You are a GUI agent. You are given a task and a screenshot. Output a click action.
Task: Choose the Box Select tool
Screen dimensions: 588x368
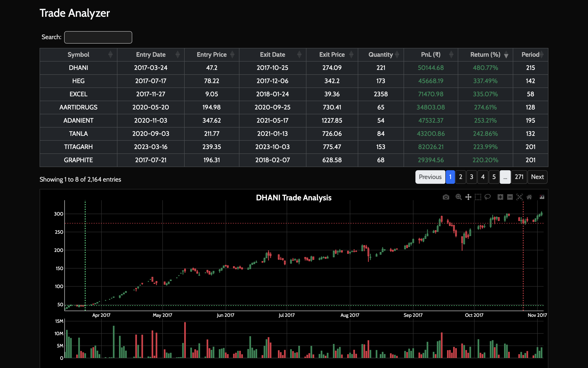(478, 197)
